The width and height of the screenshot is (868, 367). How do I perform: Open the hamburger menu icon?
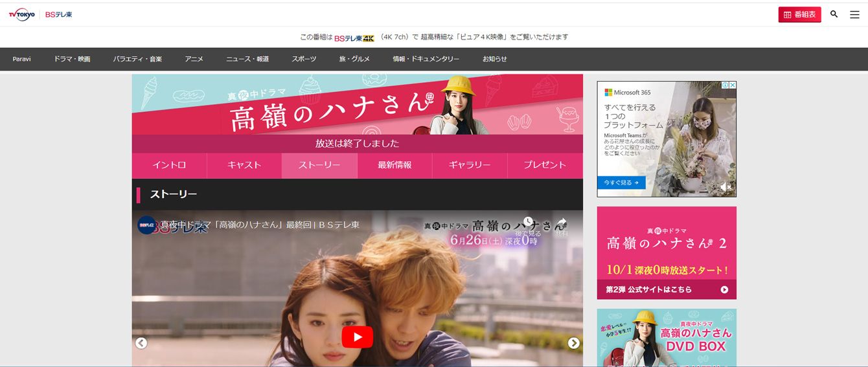tap(854, 14)
